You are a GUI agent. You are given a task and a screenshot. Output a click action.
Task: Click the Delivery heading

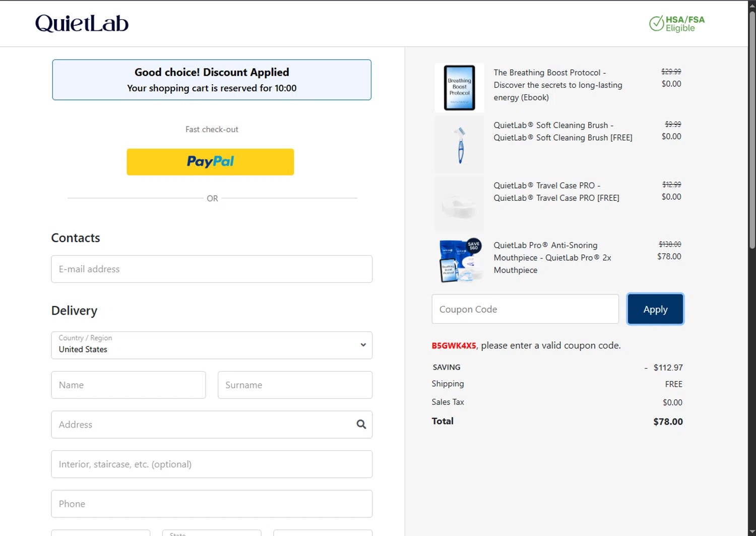pos(74,311)
